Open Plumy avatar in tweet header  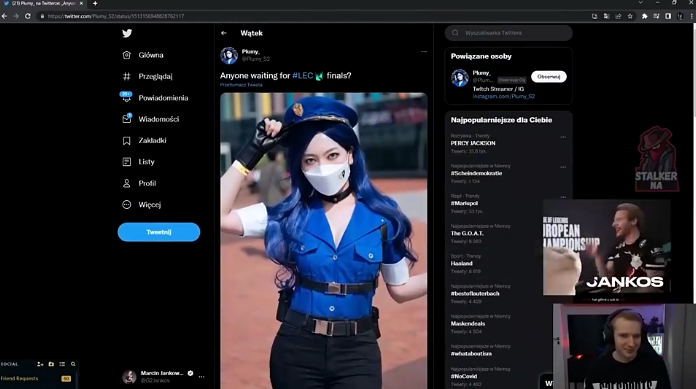pos(229,56)
